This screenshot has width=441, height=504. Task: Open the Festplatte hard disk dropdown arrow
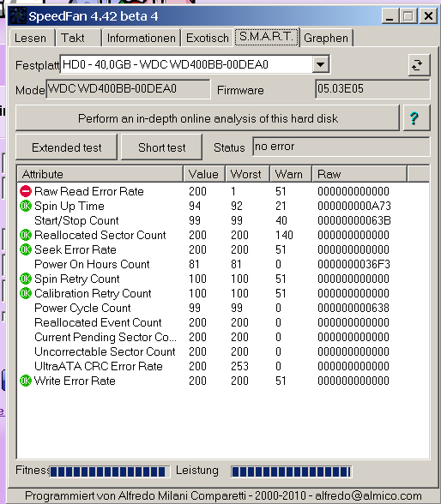pyautogui.click(x=320, y=64)
